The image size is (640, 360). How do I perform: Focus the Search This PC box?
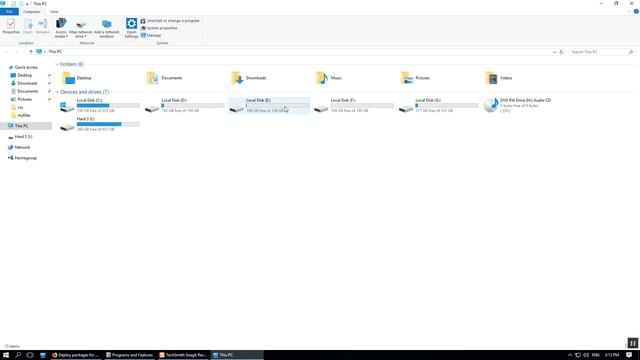pyautogui.click(x=602, y=52)
